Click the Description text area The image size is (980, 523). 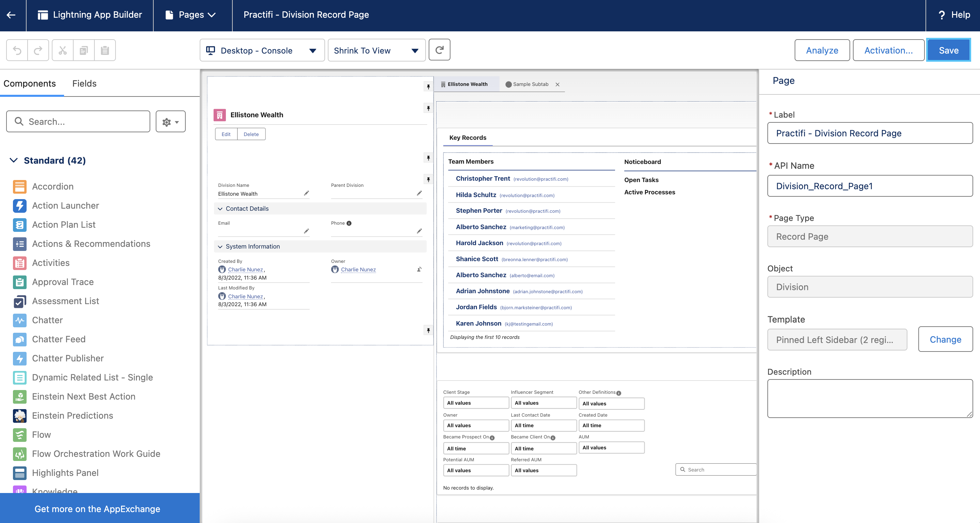pos(869,398)
